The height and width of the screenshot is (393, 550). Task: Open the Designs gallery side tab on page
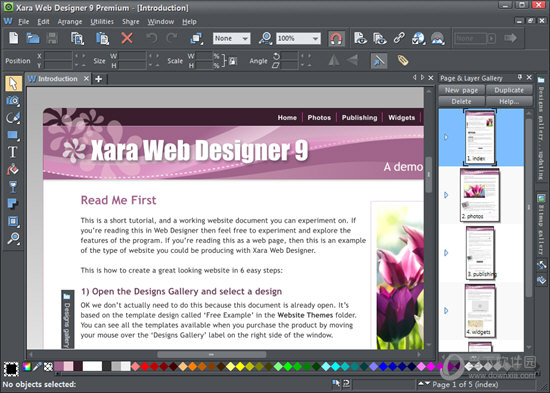67,319
